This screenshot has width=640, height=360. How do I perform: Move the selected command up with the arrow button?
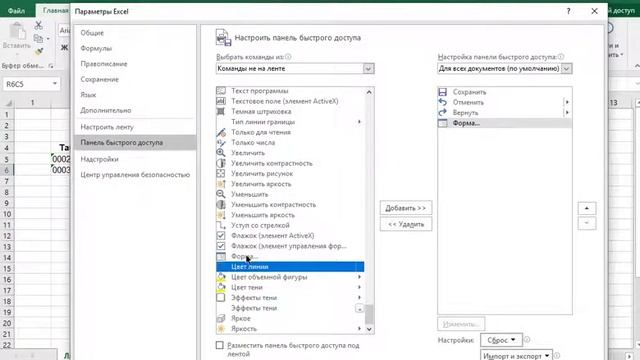pos(587,208)
